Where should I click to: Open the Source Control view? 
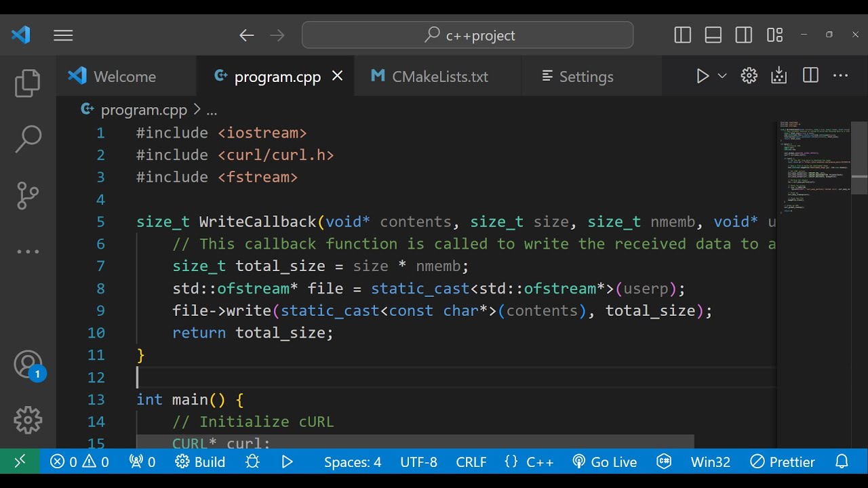(x=28, y=196)
